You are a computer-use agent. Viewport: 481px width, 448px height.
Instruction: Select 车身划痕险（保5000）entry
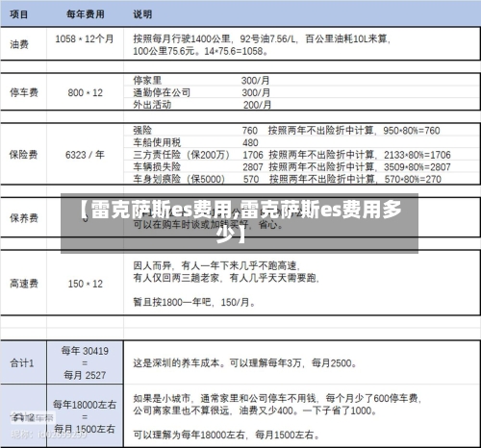pyautogui.click(x=179, y=179)
